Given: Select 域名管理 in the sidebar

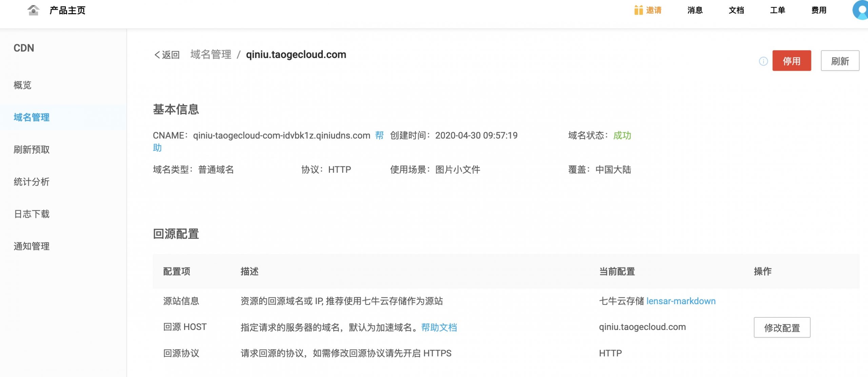Looking at the screenshot, I should [32, 117].
